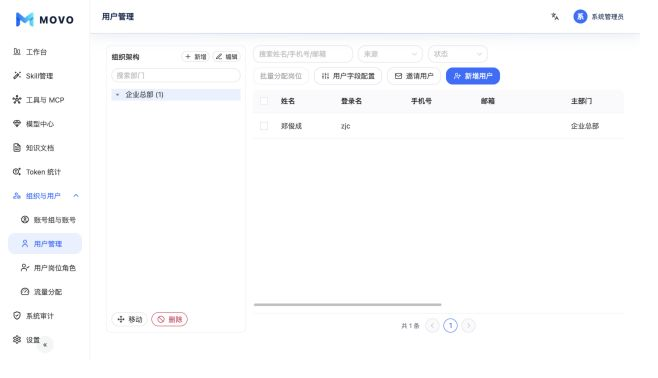Image resolution: width=658 pixels, height=378 pixels.
Task: Click the 主部门 column header
Action: click(581, 101)
